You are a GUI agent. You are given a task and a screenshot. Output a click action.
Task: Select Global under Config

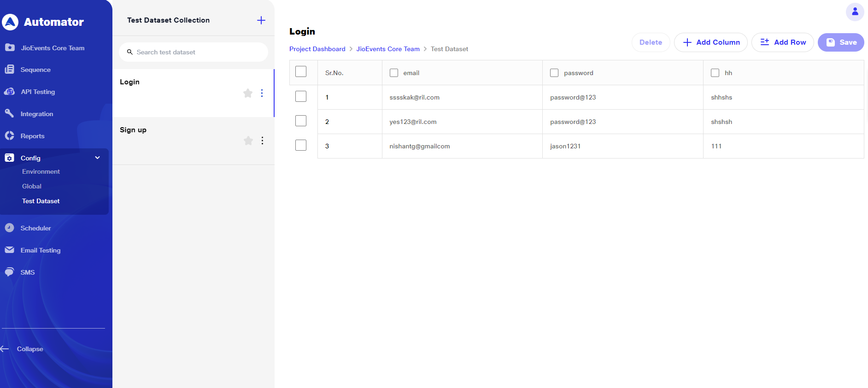[x=32, y=186]
